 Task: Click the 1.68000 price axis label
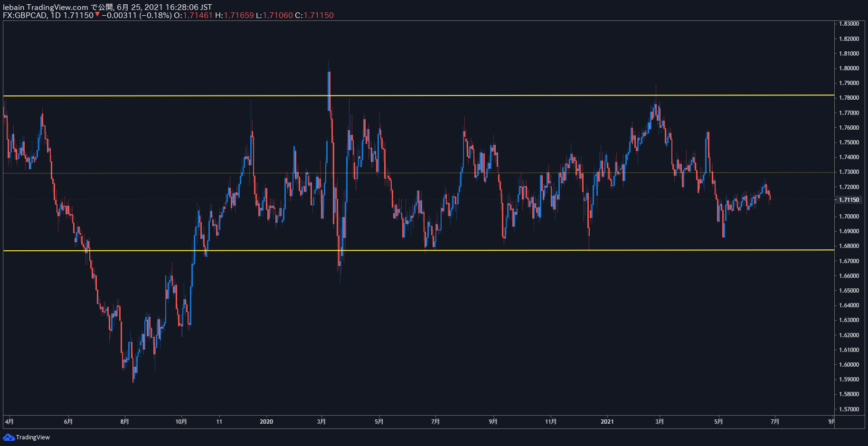pyautogui.click(x=849, y=246)
